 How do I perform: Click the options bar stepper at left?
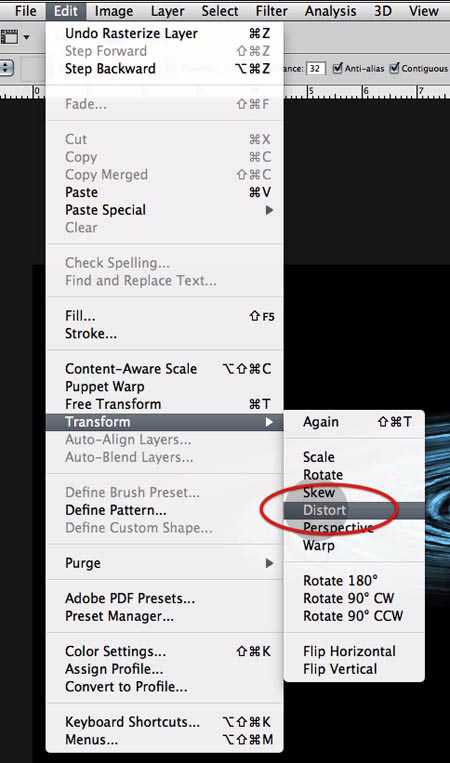point(6,68)
